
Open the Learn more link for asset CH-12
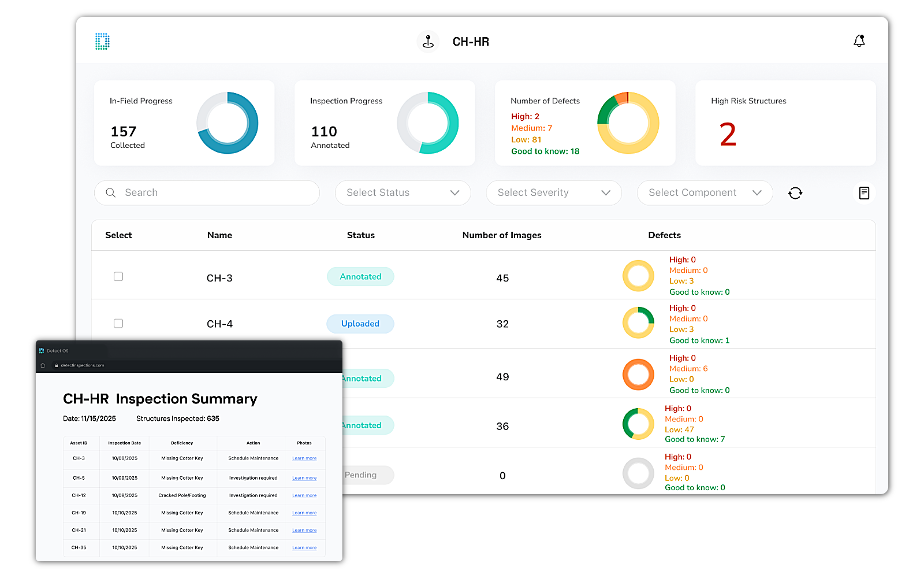click(304, 495)
